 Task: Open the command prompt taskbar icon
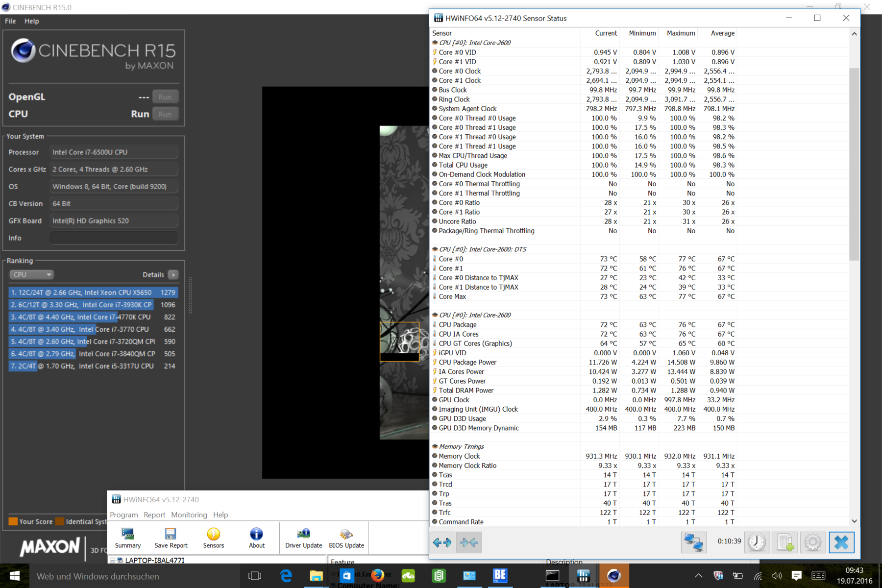point(552,576)
